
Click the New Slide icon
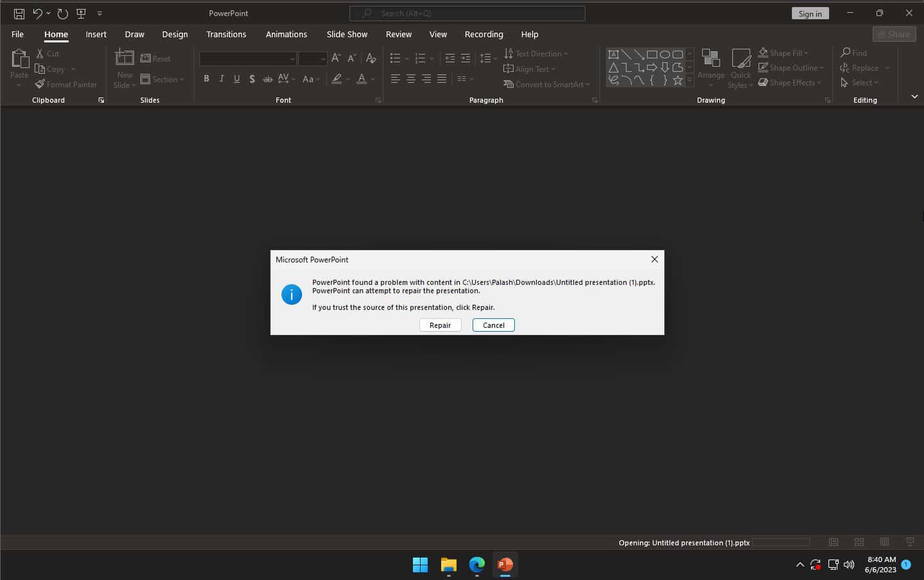[x=124, y=58]
